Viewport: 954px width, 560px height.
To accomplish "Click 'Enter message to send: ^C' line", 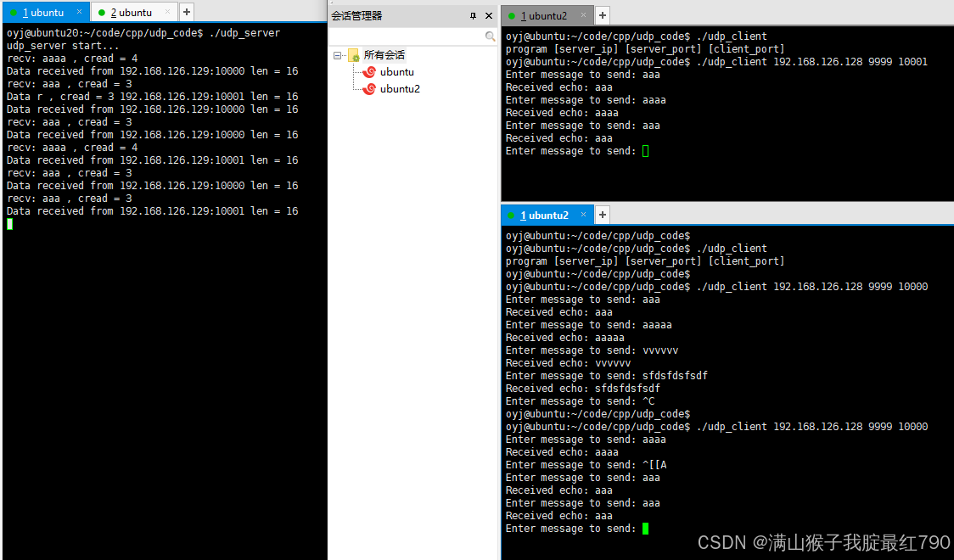I will 581,401.
